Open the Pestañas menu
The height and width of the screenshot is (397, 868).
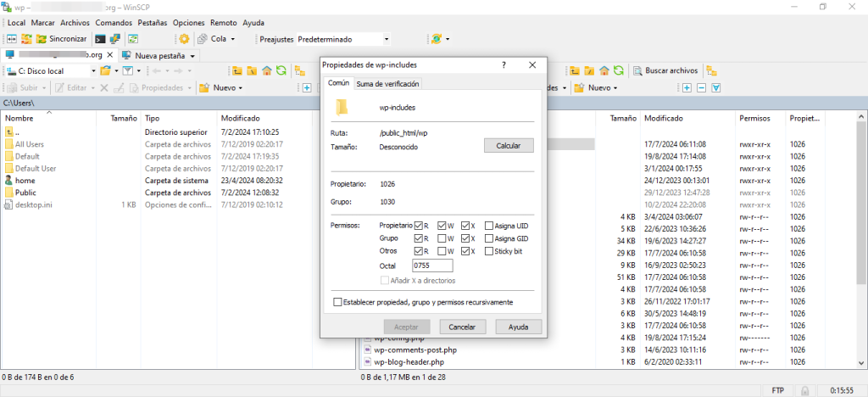[x=153, y=23]
